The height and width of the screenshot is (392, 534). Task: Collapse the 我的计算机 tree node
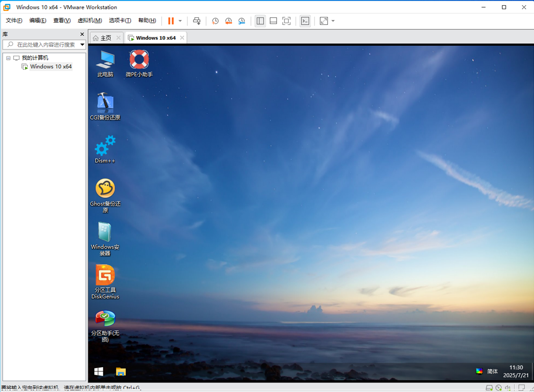8,57
